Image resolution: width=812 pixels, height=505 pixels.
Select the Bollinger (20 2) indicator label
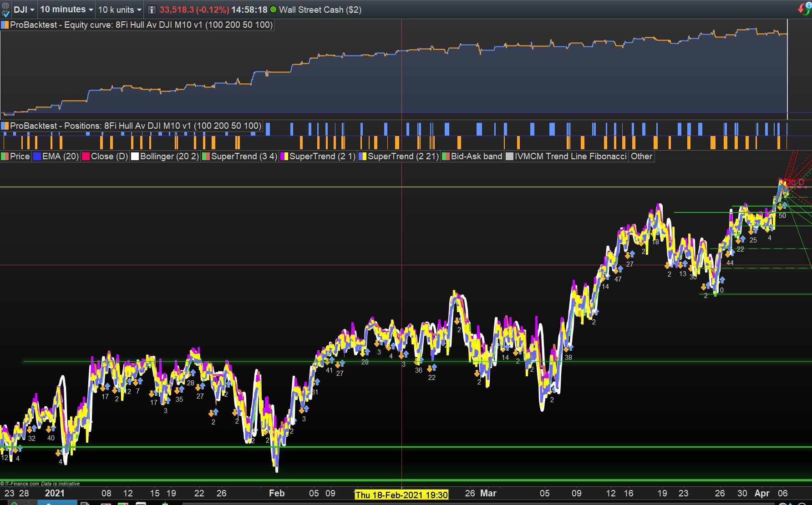pos(169,157)
